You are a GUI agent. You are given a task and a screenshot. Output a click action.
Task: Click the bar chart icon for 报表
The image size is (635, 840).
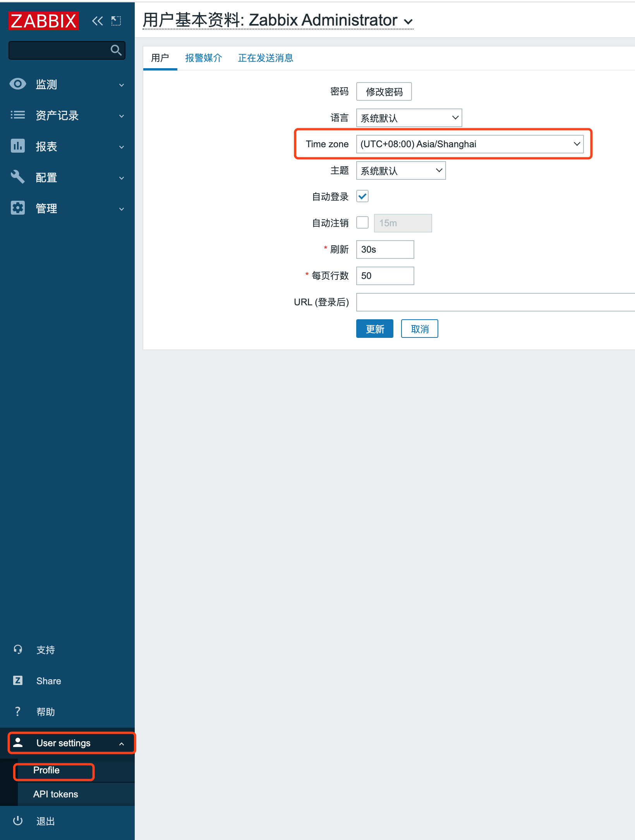click(x=18, y=146)
